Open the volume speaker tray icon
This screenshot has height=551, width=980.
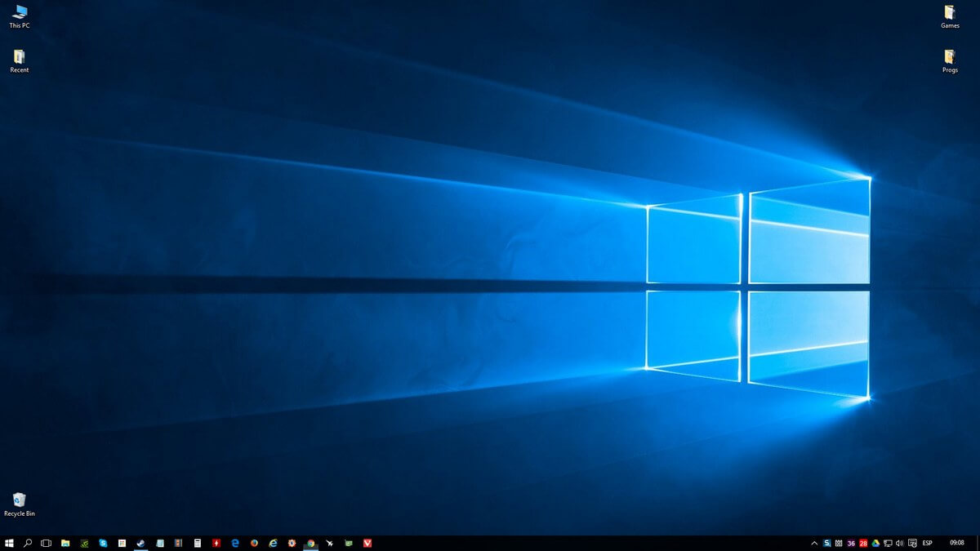(900, 544)
